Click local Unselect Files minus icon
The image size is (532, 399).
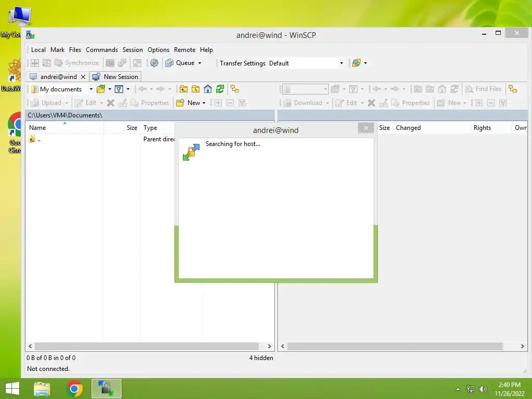tap(230, 103)
